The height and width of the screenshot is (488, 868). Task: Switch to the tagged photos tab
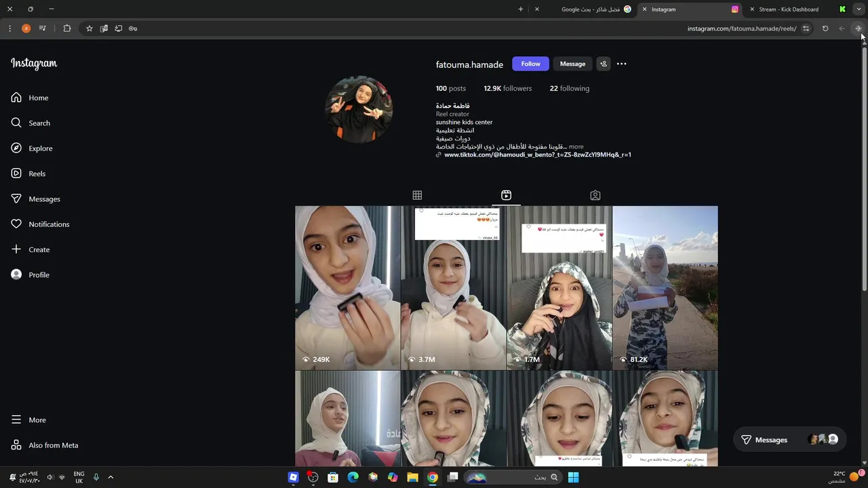coord(595,195)
